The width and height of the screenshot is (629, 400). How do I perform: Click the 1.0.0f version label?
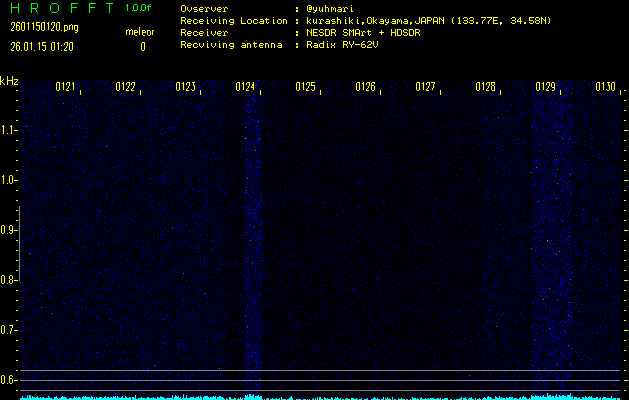(139, 8)
